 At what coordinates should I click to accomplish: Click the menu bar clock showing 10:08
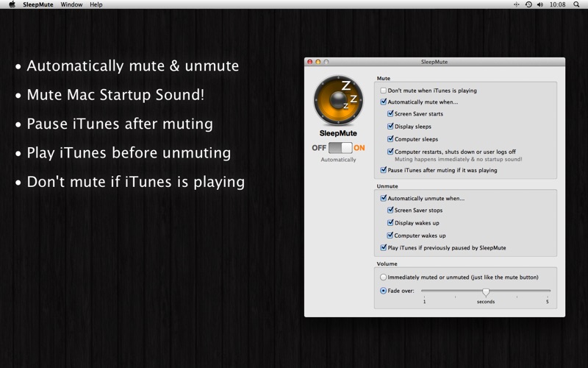(x=557, y=4)
